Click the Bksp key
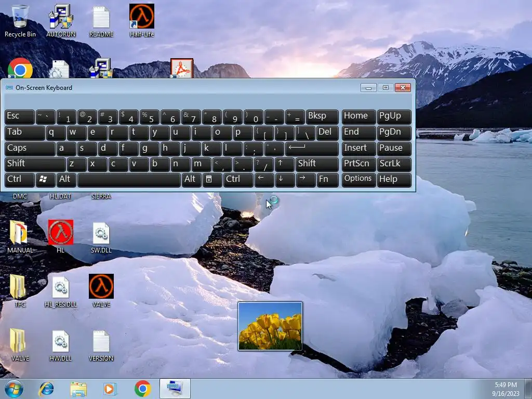 [x=322, y=117]
